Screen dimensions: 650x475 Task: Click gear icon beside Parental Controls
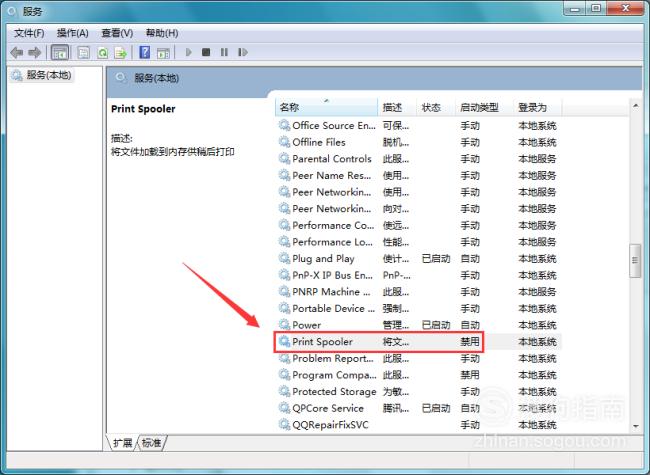tap(284, 158)
